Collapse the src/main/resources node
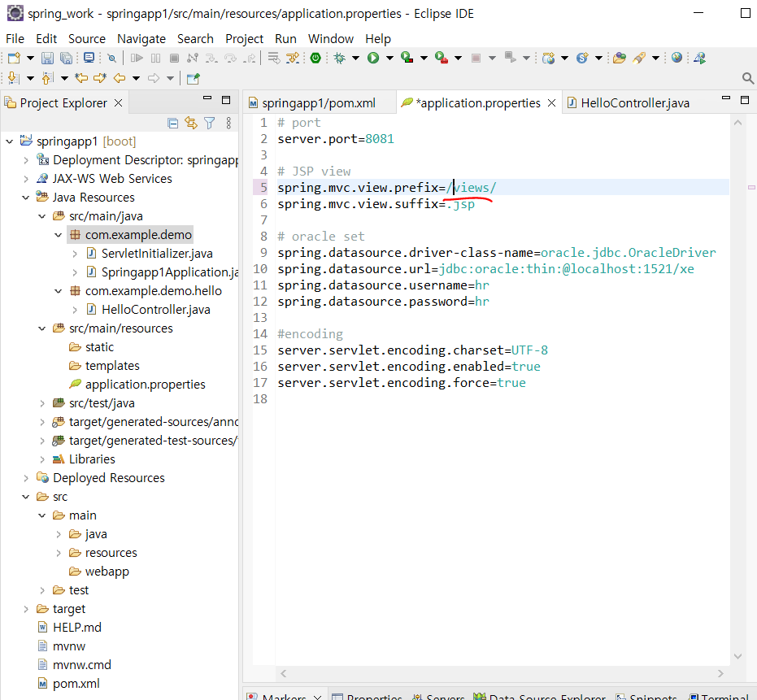 coord(42,328)
